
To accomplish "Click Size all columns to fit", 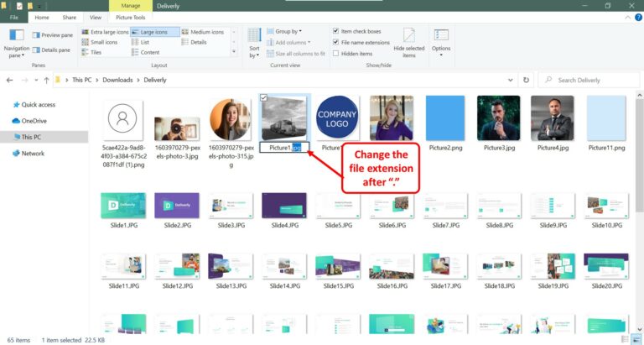I will point(296,54).
